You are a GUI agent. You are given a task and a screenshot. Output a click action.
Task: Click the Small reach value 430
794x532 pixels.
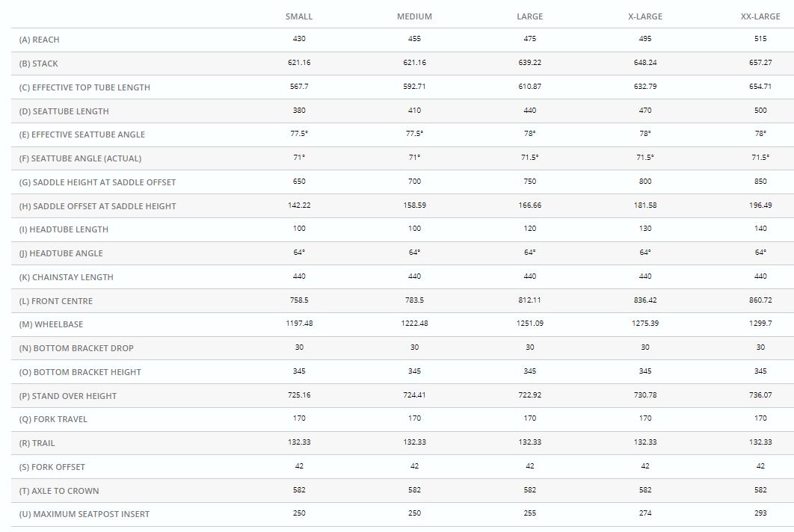pos(299,39)
